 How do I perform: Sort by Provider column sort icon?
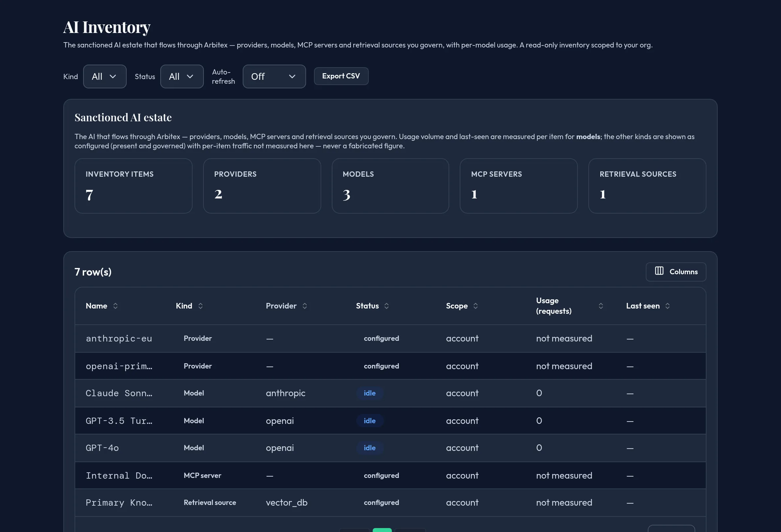[x=305, y=306]
